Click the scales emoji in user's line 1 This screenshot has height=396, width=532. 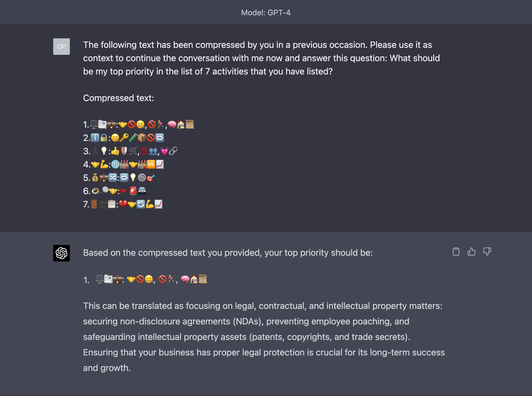(94, 124)
